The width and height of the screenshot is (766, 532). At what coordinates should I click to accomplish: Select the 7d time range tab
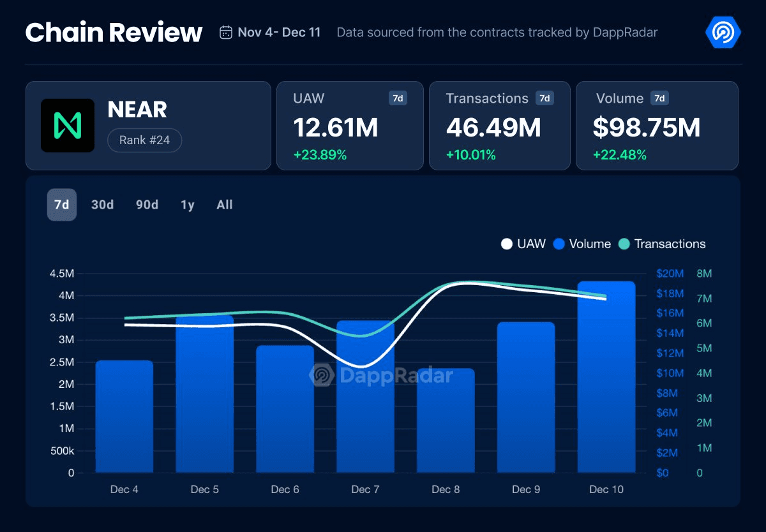click(x=62, y=205)
